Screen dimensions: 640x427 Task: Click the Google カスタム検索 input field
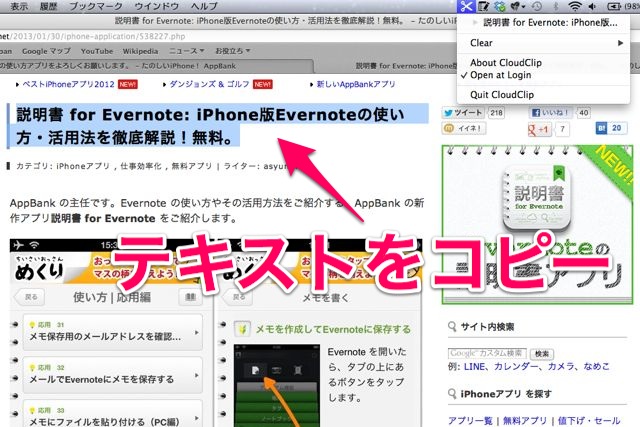pos(487,354)
